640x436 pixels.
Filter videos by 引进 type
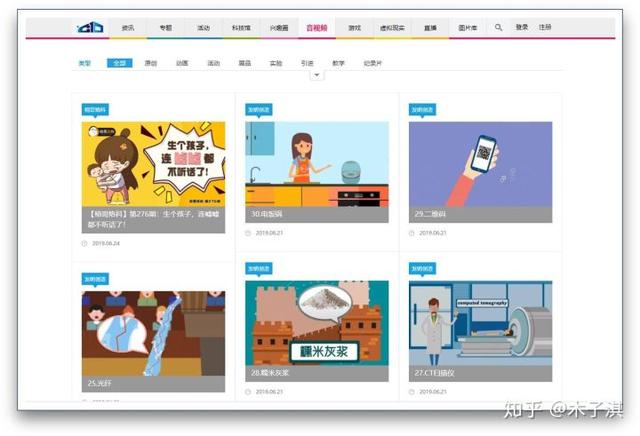pyautogui.click(x=307, y=63)
